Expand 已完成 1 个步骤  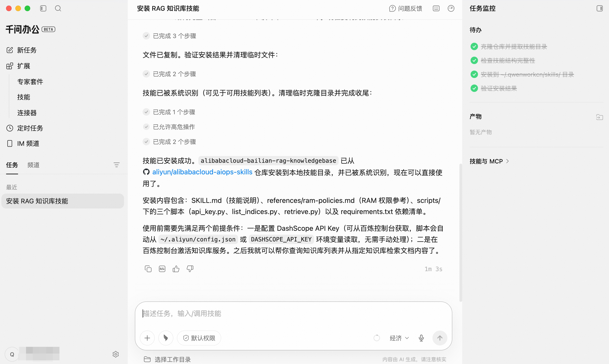point(169,112)
